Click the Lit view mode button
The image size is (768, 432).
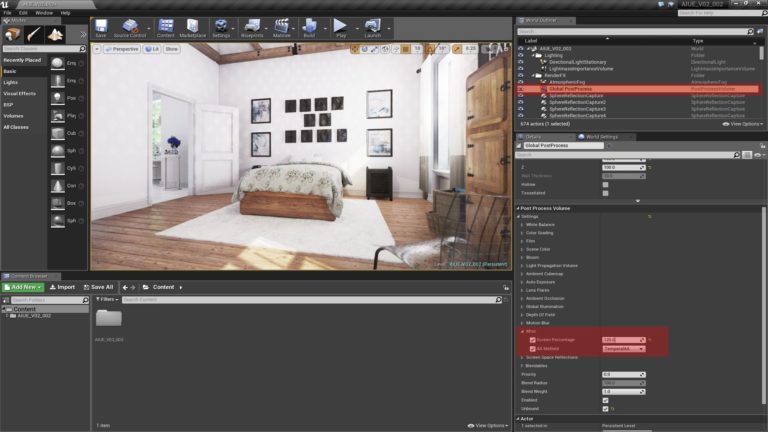tap(152, 49)
